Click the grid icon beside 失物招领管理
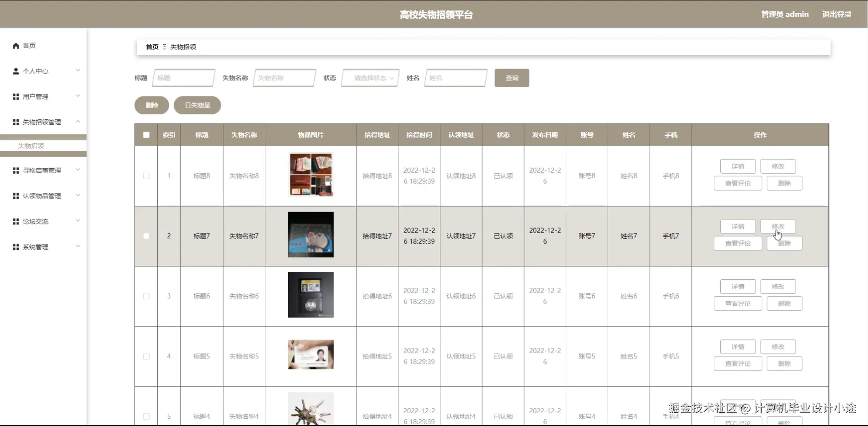 tap(16, 122)
